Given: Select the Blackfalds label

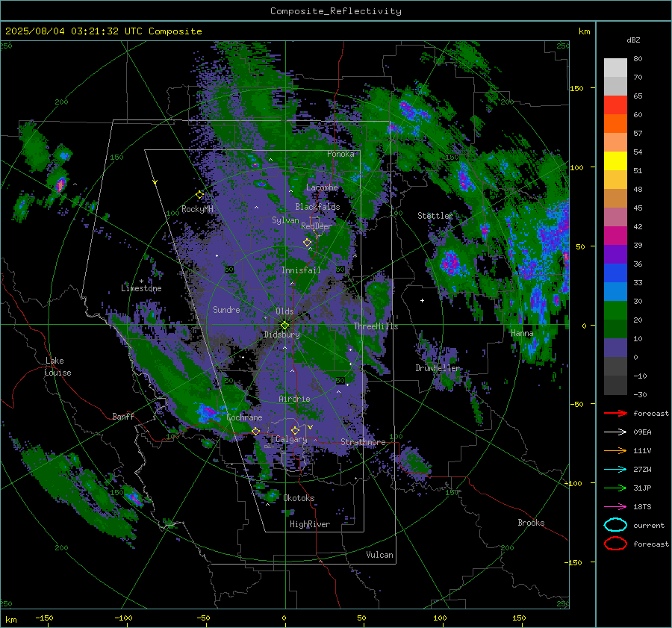Looking at the screenshot, I should tap(317, 207).
